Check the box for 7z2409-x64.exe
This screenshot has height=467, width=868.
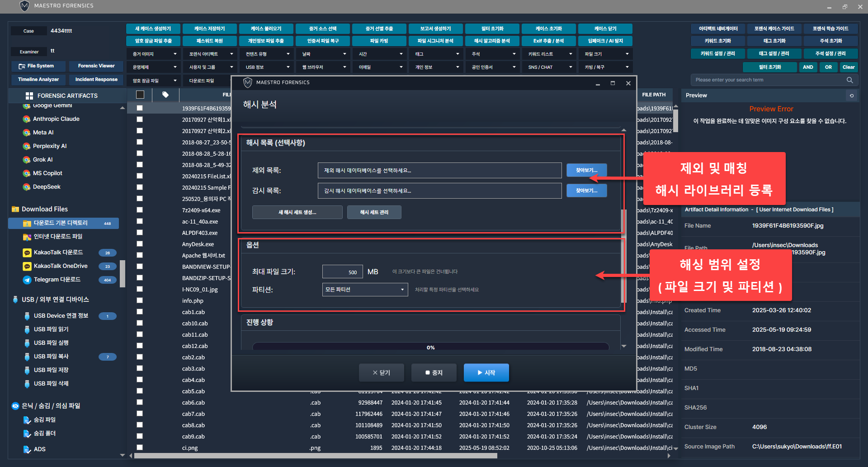[140, 210]
